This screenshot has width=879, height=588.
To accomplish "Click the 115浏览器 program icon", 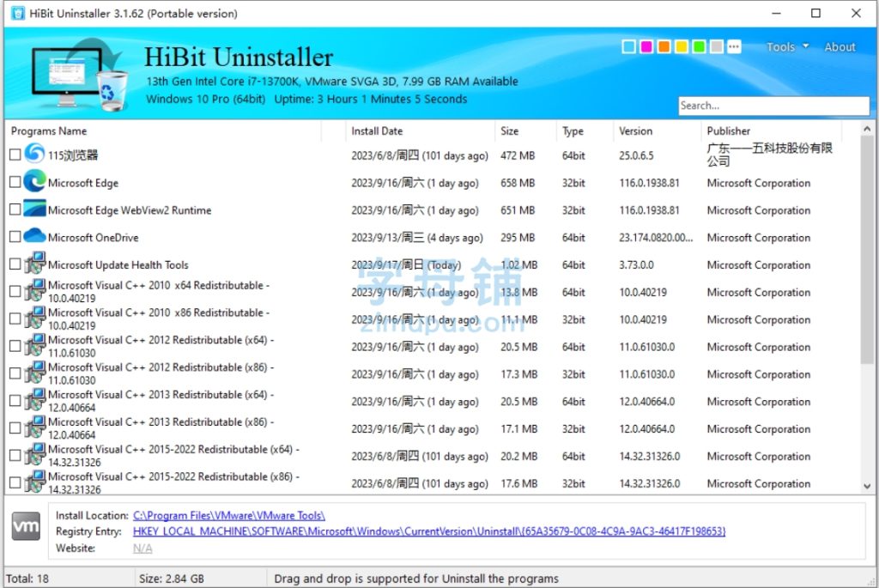I will pos(34,154).
